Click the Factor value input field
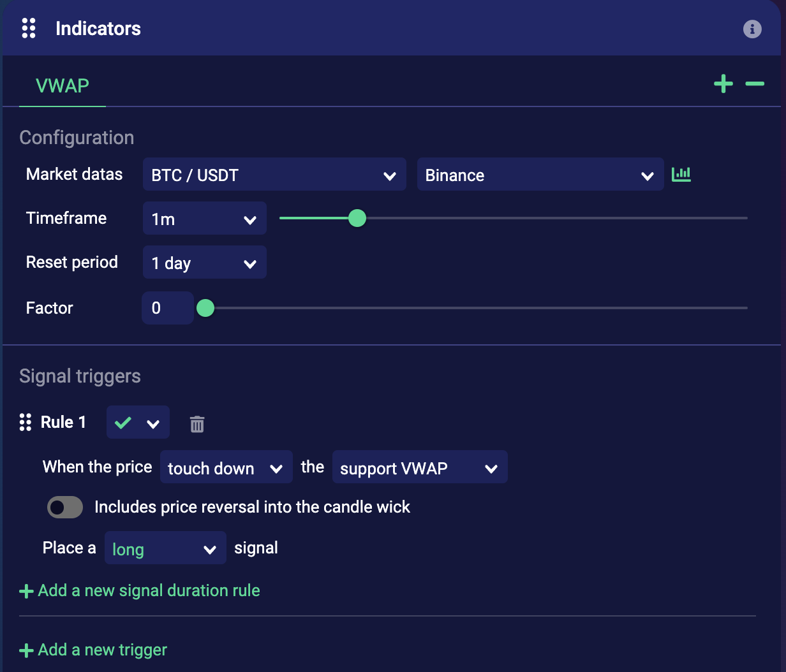 [x=167, y=308]
